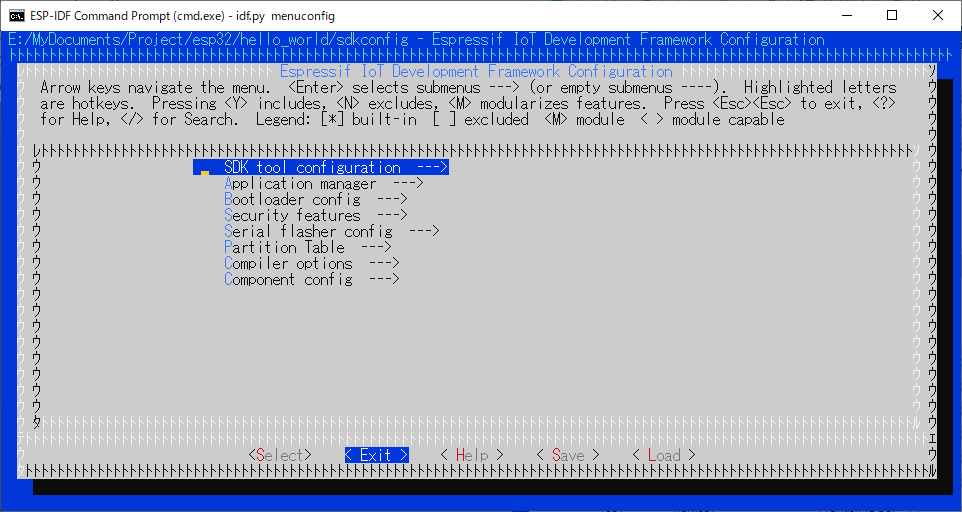
Task: Open Compiler options submenu
Action: click(312, 263)
